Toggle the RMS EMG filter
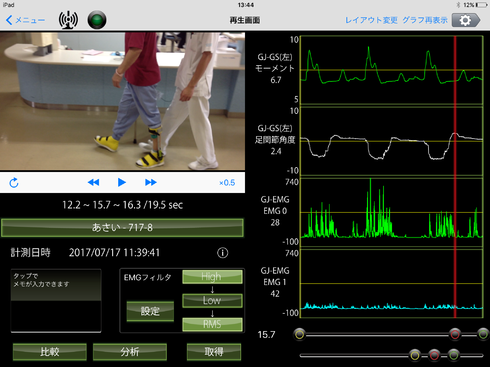This screenshot has width=490, height=367. [212, 324]
